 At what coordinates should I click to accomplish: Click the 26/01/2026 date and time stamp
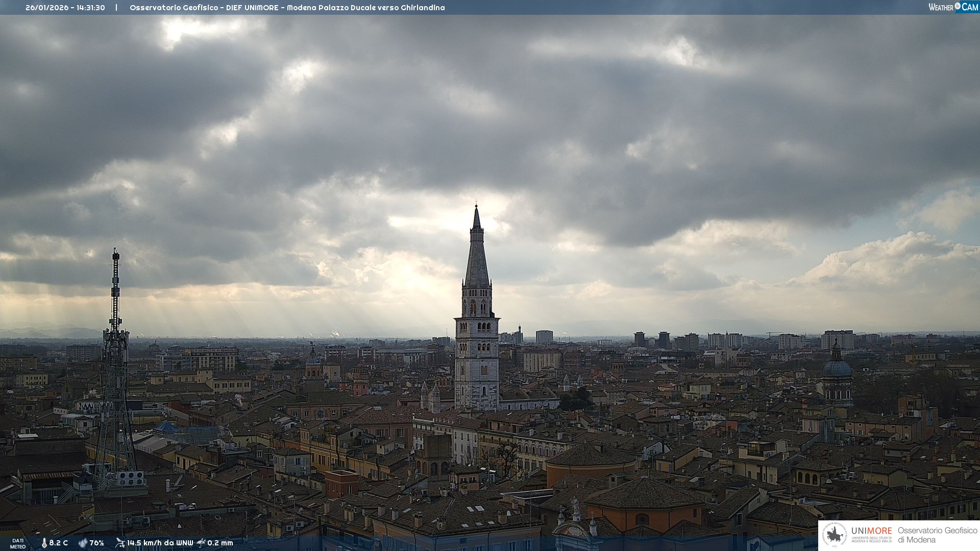[x=65, y=8]
